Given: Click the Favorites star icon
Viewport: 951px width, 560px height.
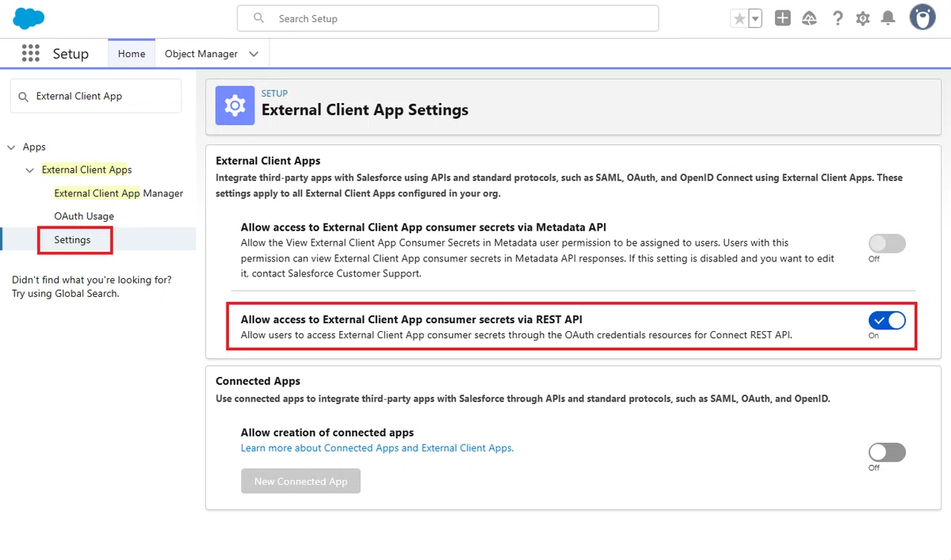Looking at the screenshot, I should coord(739,19).
